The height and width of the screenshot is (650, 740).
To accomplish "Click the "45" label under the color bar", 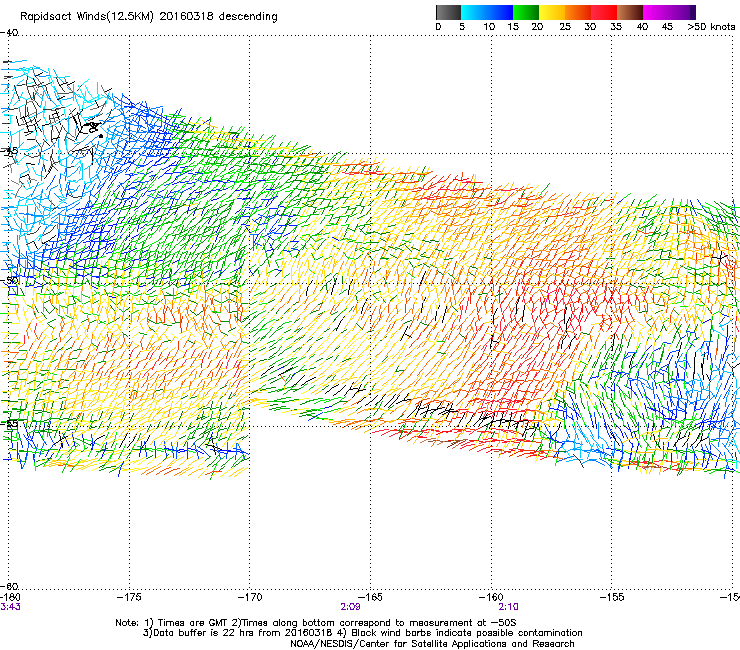I will pos(667,27).
